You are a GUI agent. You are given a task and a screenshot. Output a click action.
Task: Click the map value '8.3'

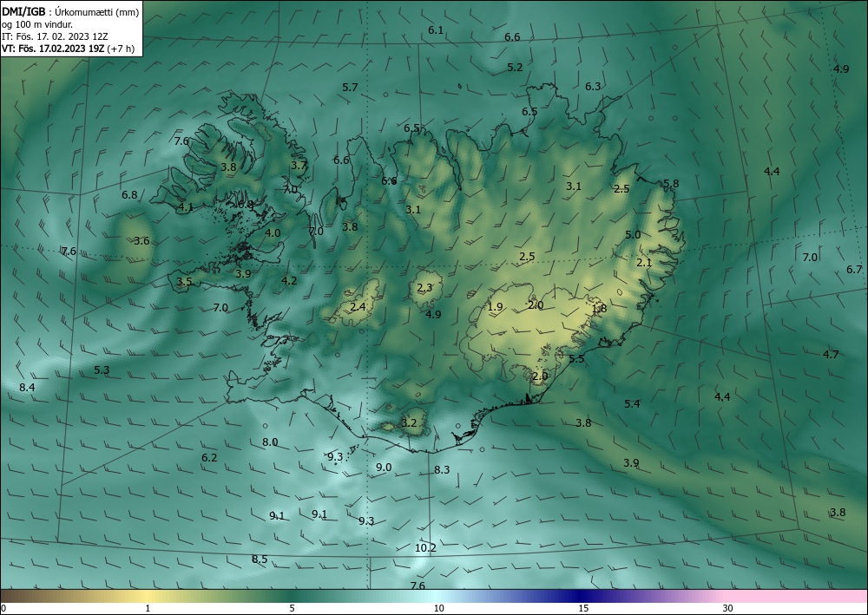(x=442, y=469)
